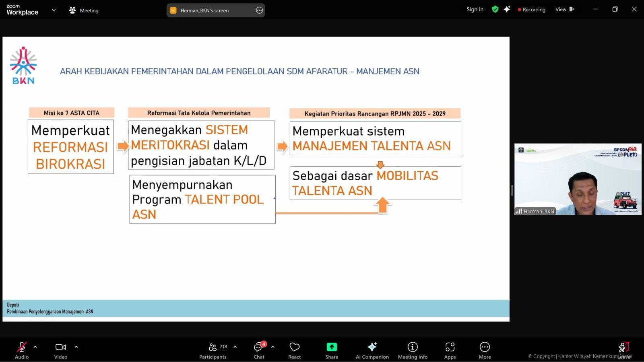644x362 pixels.
Task: Click the Sign in link
Action: (x=475, y=9)
